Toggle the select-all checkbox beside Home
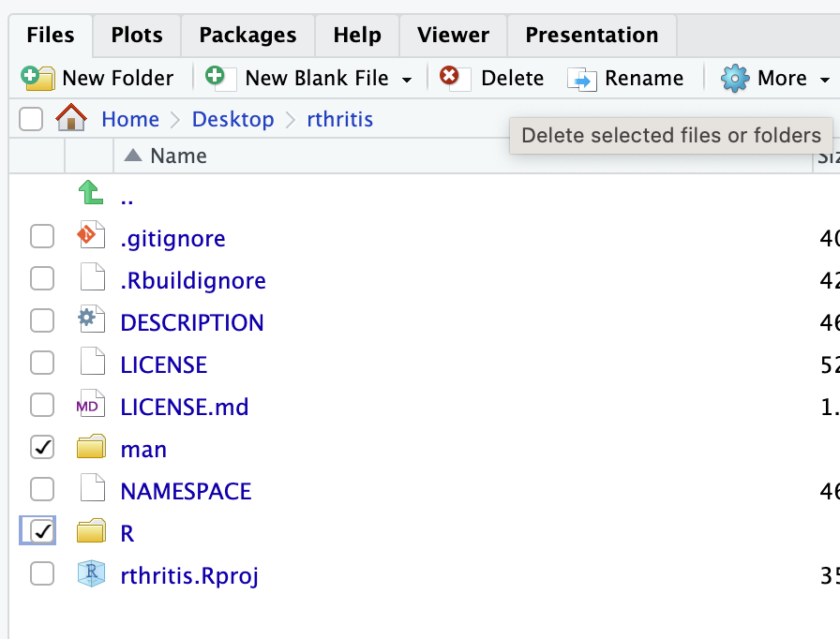Image resolution: width=840 pixels, height=639 pixels. pyautogui.click(x=31, y=119)
